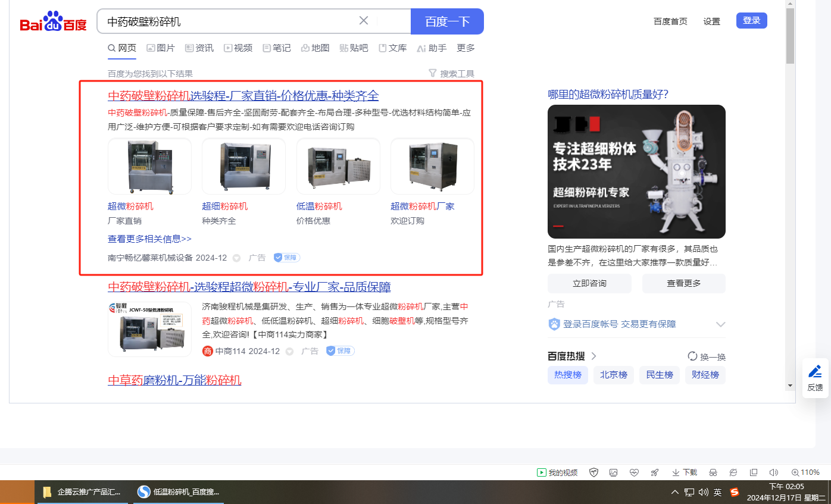The width and height of the screenshot is (831, 504).
Task: Switch to the 视频 search tab
Action: coord(238,48)
